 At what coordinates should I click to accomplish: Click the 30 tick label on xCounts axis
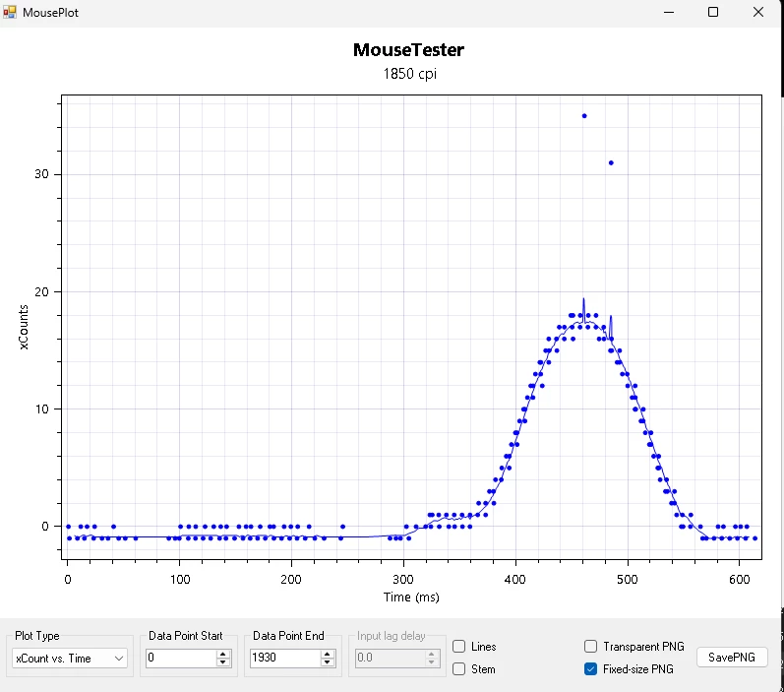pos(41,174)
